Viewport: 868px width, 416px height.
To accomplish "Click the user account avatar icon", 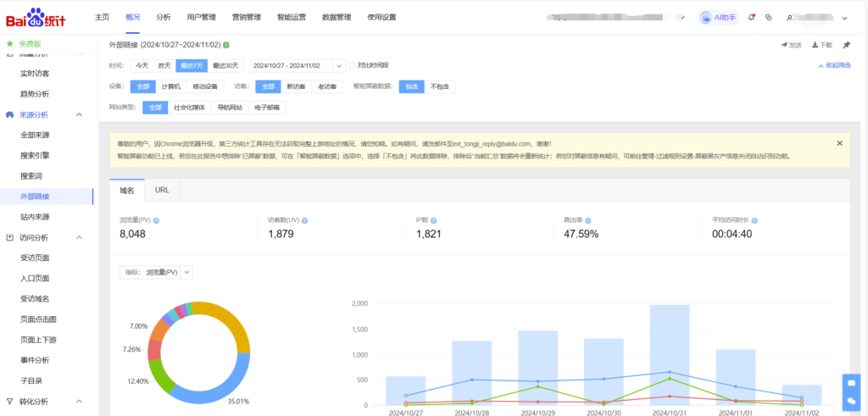I will click(x=789, y=18).
